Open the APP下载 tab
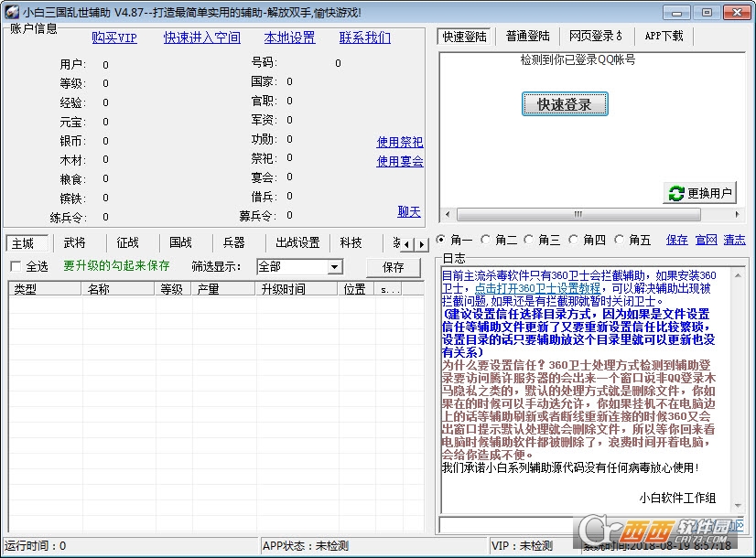756x558 pixels. click(x=664, y=37)
